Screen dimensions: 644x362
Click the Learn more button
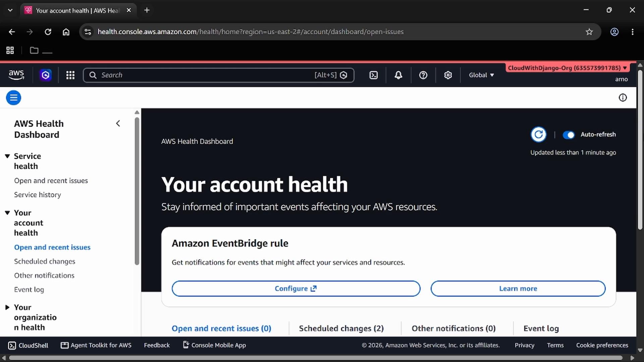click(518, 289)
